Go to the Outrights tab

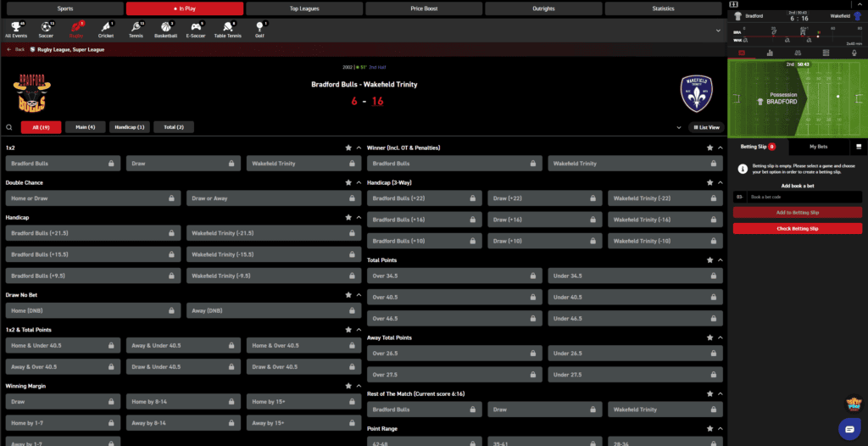click(543, 8)
